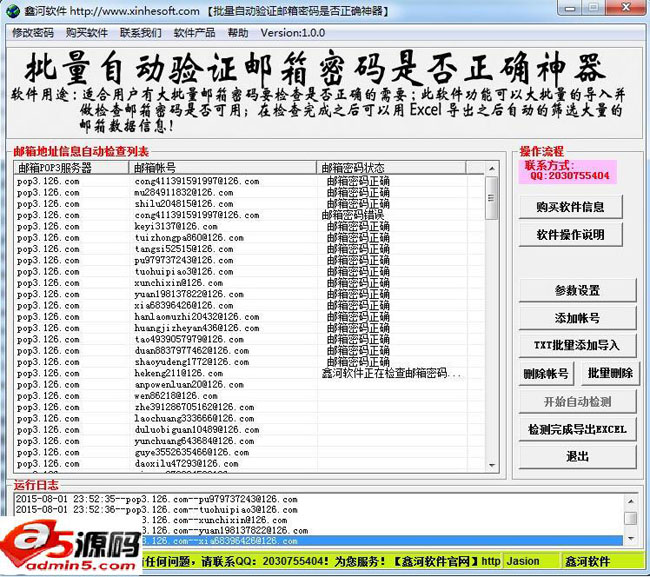This screenshot has width=650, height=577.
Task: Open 软件操作说明 instructions button
Action: (x=570, y=235)
